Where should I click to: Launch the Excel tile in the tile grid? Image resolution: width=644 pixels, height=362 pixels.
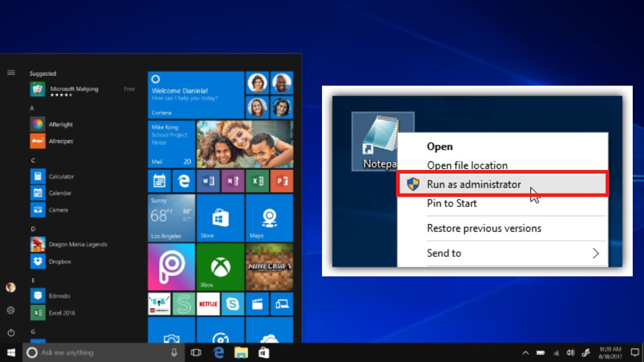(x=257, y=181)
